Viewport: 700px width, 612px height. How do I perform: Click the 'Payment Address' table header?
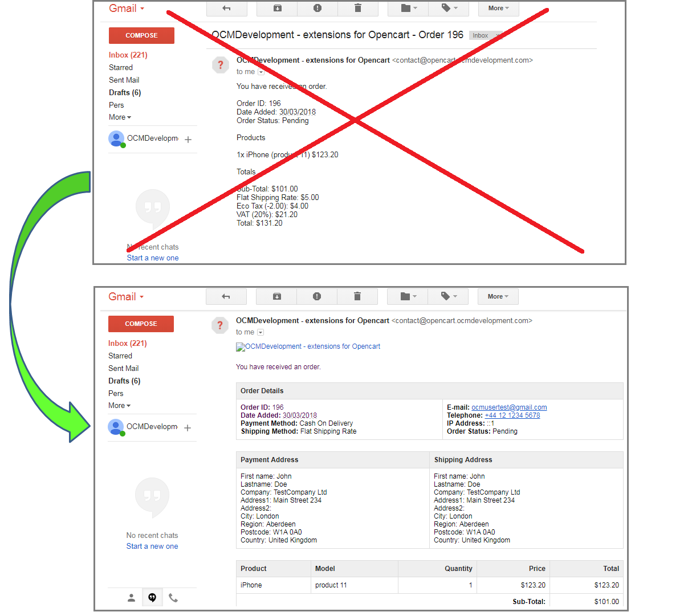click(333, 460)
